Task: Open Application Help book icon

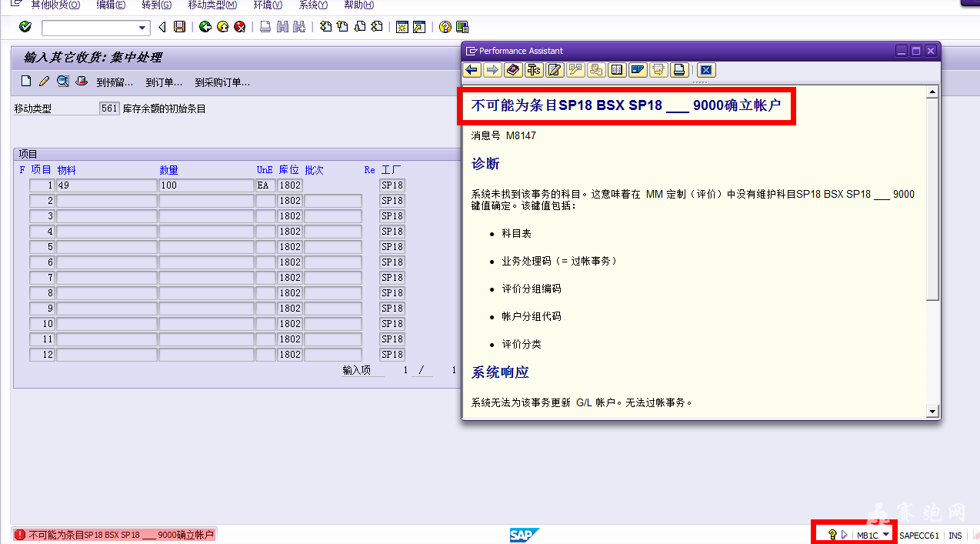Action: tap(513, 70)
